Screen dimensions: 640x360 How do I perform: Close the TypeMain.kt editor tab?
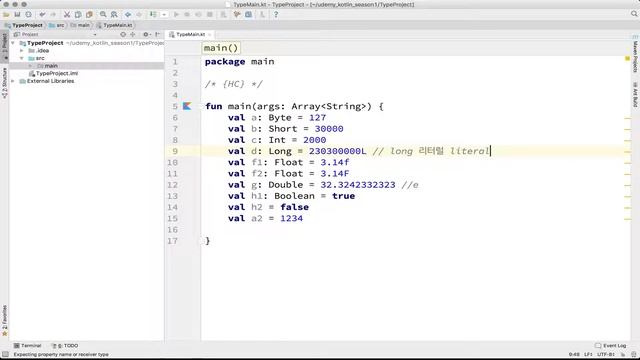[x=210, y=35]
